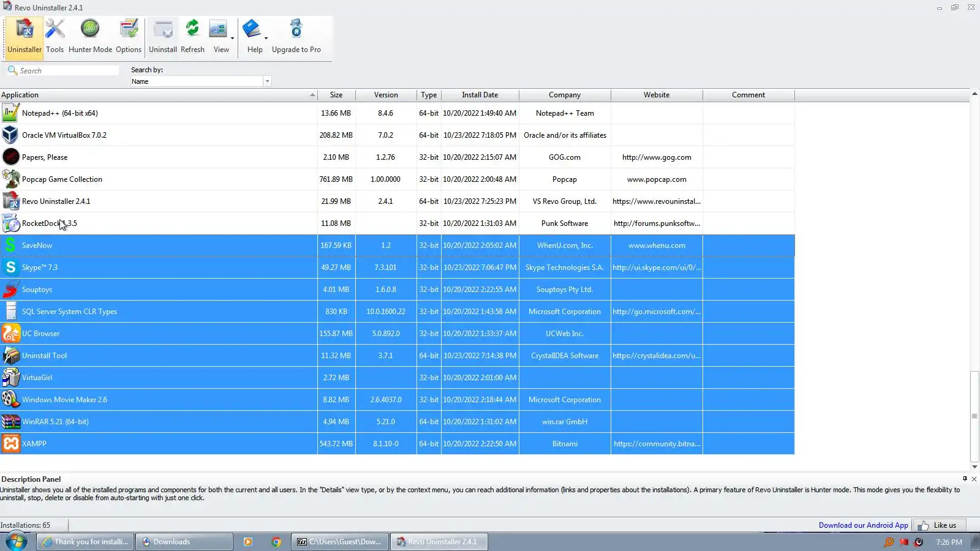
Task: Click the magnifier icon in the system tray
Action: (x=889, y=542)
